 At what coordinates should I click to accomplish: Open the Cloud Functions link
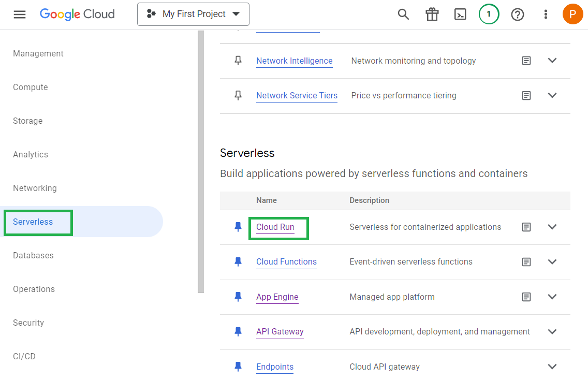coord(287,262)
